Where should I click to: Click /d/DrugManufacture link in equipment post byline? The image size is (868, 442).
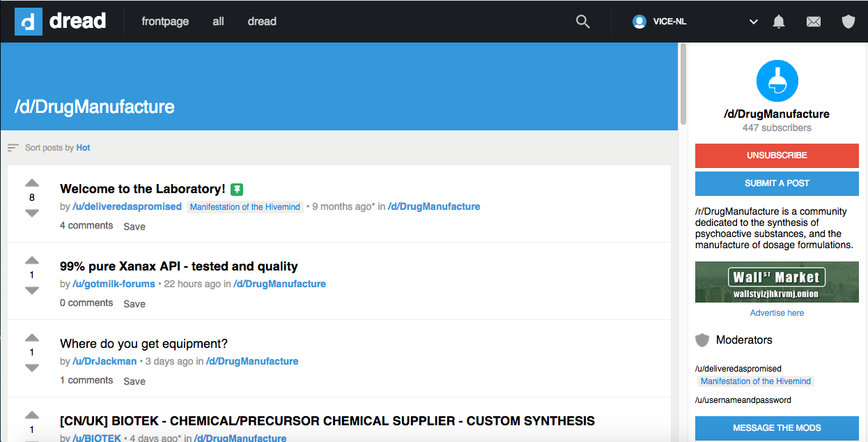pyautogui.click(x=252, y=361)
